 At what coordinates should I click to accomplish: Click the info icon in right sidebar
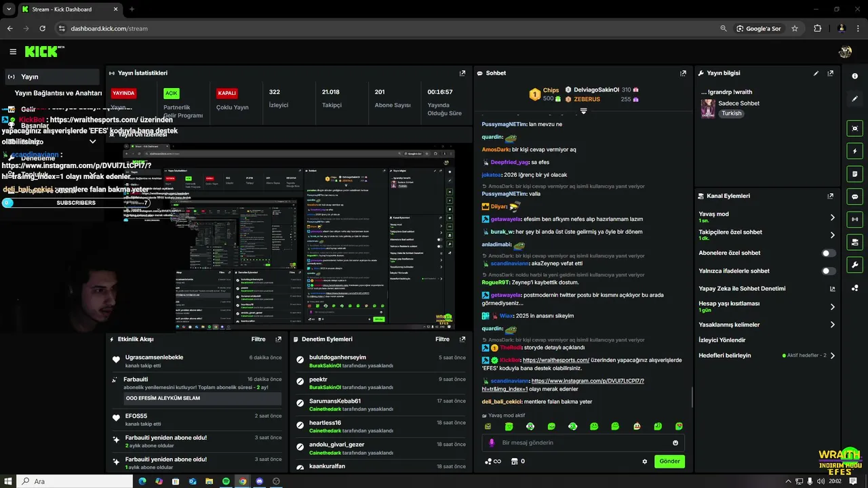click(x=855, y=76)
